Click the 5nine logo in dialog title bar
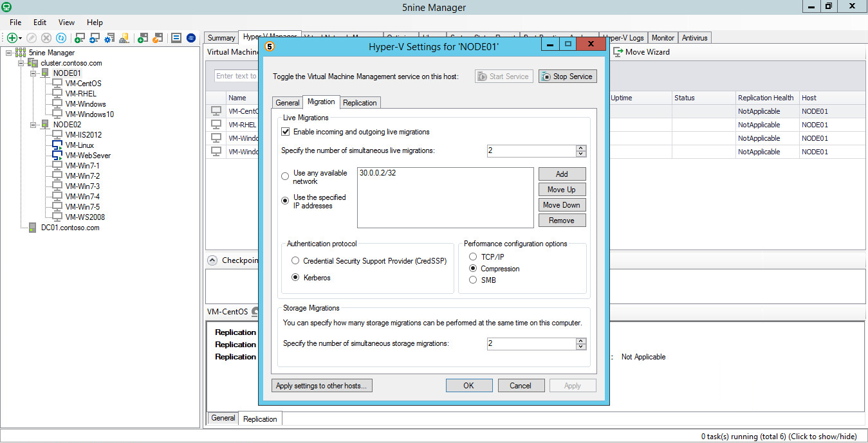 [x=270, y=46]
